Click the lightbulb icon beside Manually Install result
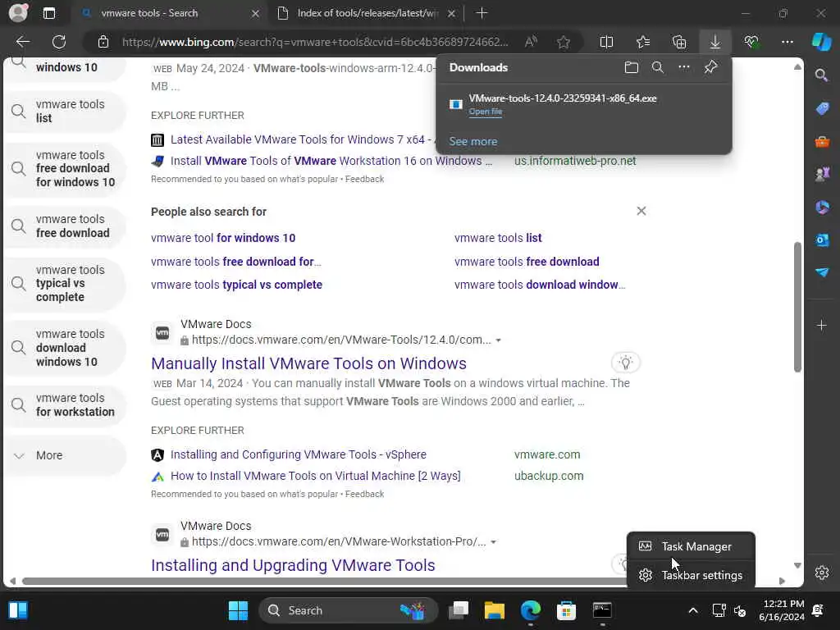Image resolution: width=840 pixels, height=630 pixels. (x=626, y=363)
